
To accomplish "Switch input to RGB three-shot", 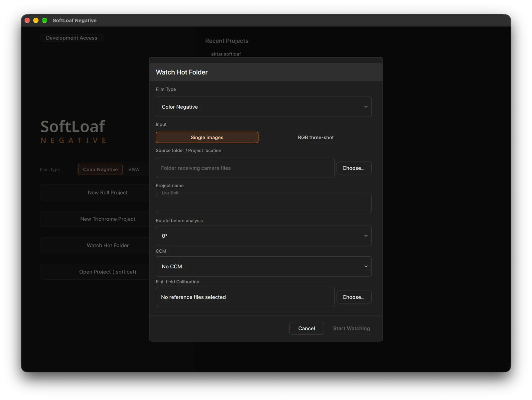I will tap(316, 137).
